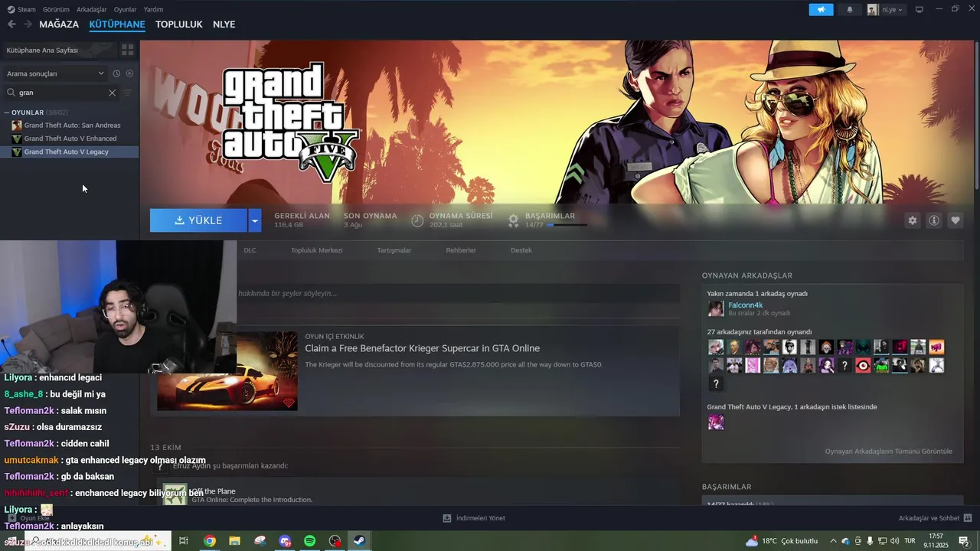Screen dimensions: 980x551
Task: Click the BAŞARIMLAR progress bar
Action: 567,225
